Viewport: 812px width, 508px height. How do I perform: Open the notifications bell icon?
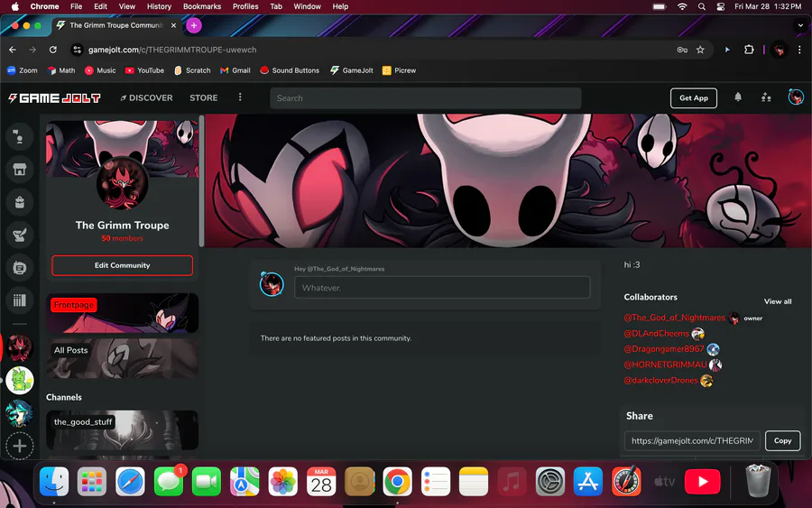point(738,97)
